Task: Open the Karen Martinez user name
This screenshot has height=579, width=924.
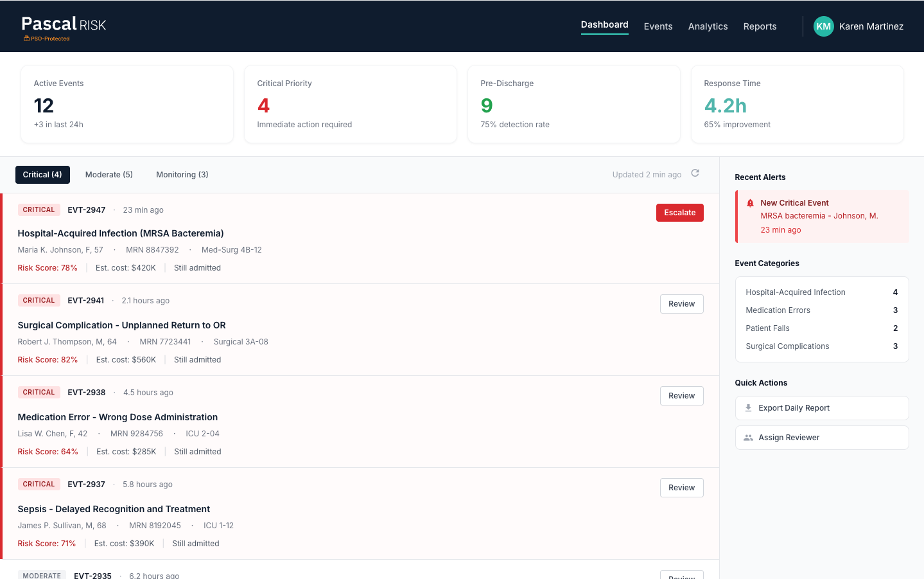Action: 871,26
